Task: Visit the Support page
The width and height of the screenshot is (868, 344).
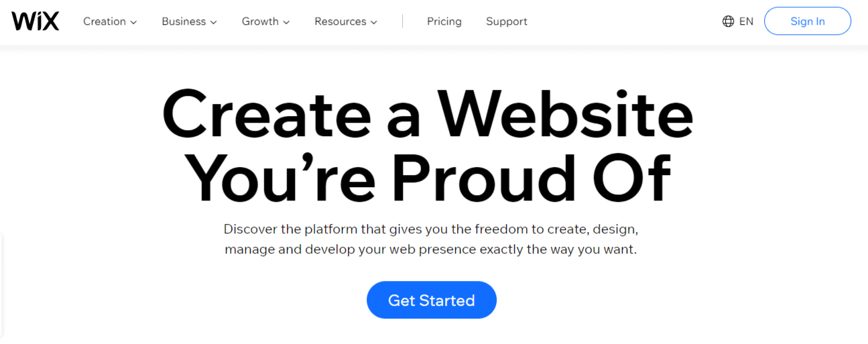Action: tap(507, 21)
